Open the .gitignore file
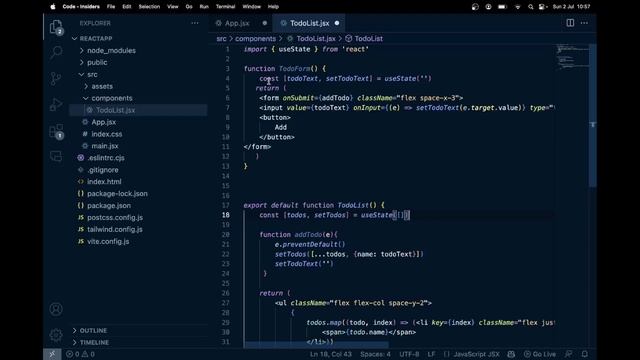 click(139, 170)
